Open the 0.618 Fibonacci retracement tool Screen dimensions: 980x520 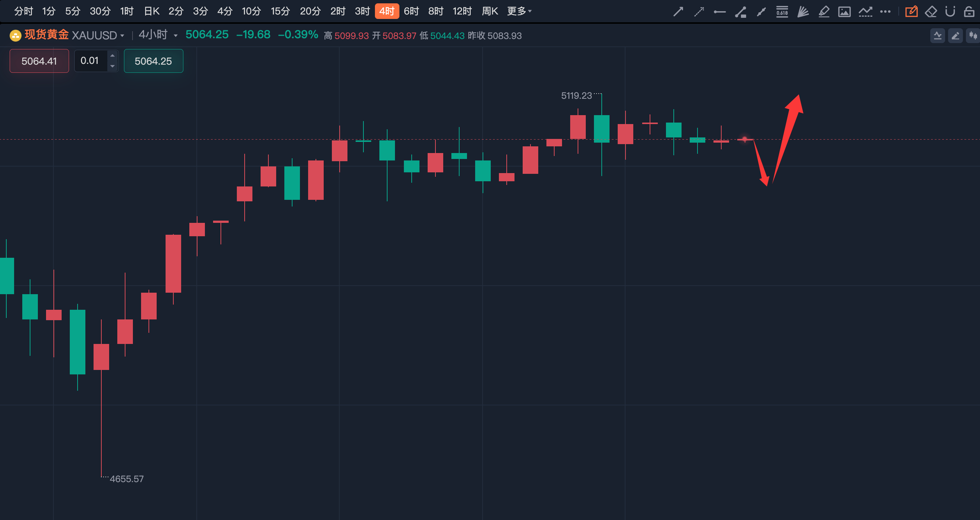point(782,12)
